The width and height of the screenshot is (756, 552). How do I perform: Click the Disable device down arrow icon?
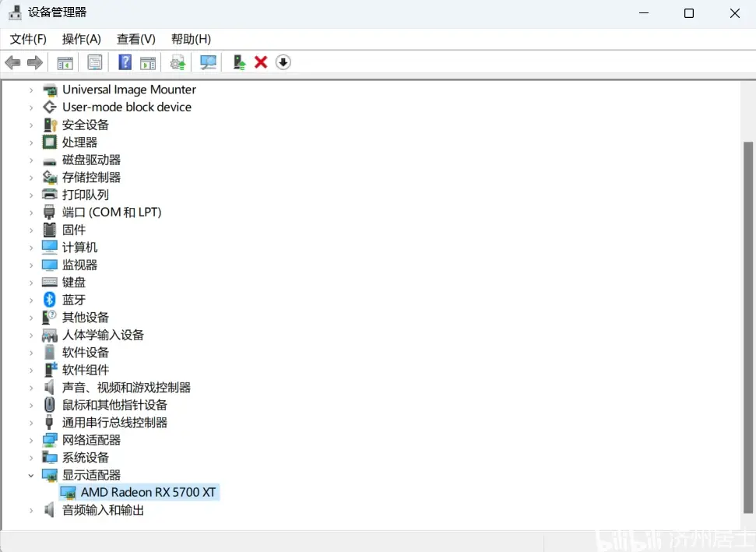pos(283,62)
